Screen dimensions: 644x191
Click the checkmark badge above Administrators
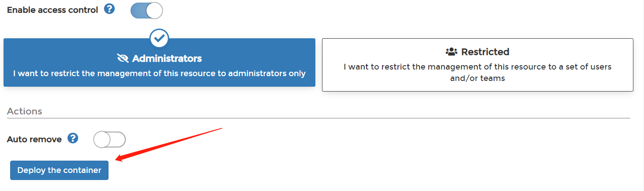[x=159, y=38]
